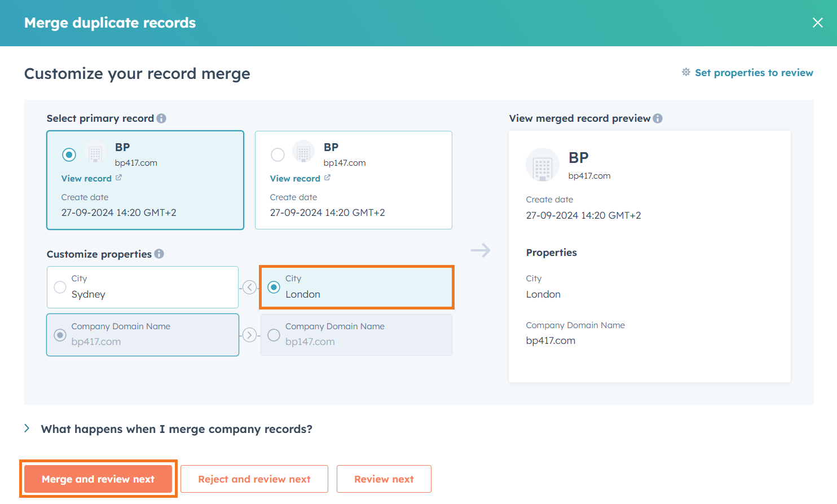
Task: Click the company building icon on the bp417.com card
Action: (94, 152)
